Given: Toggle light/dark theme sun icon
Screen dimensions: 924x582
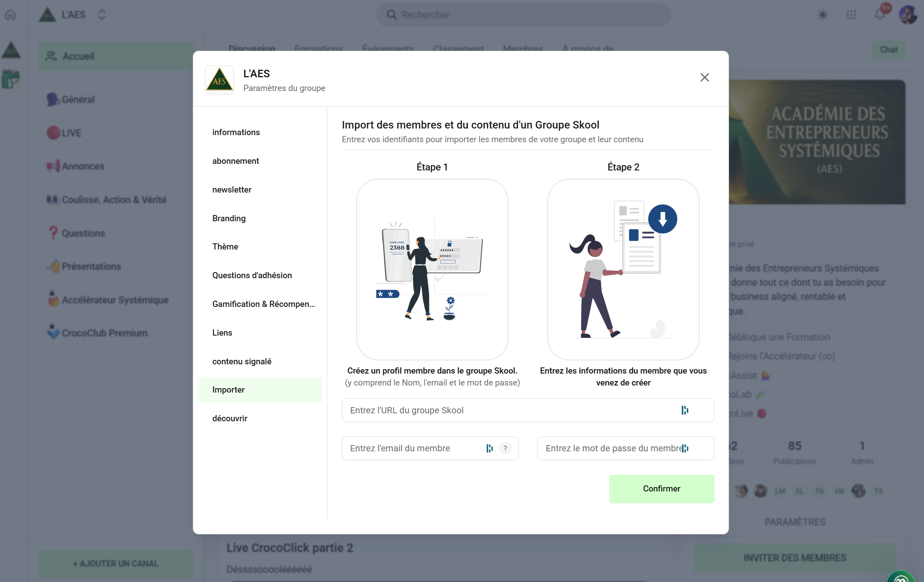Looking at the screenshot, I should coord(823,15).
